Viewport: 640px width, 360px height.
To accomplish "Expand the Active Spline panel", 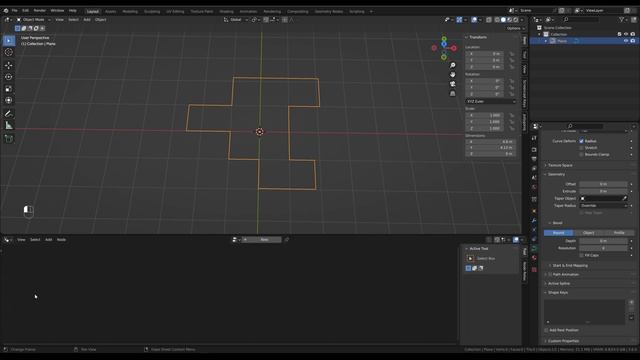I will (x=558, y=284).
